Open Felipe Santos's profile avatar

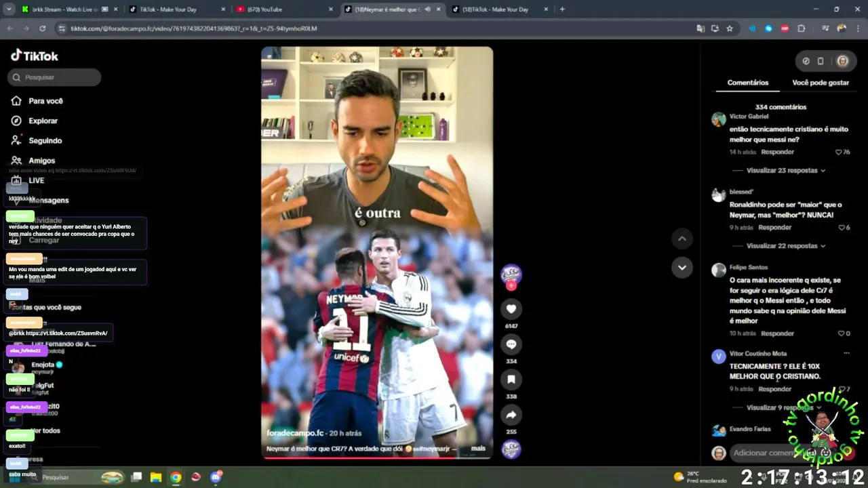pyautogui.click(x=718, y=270)
